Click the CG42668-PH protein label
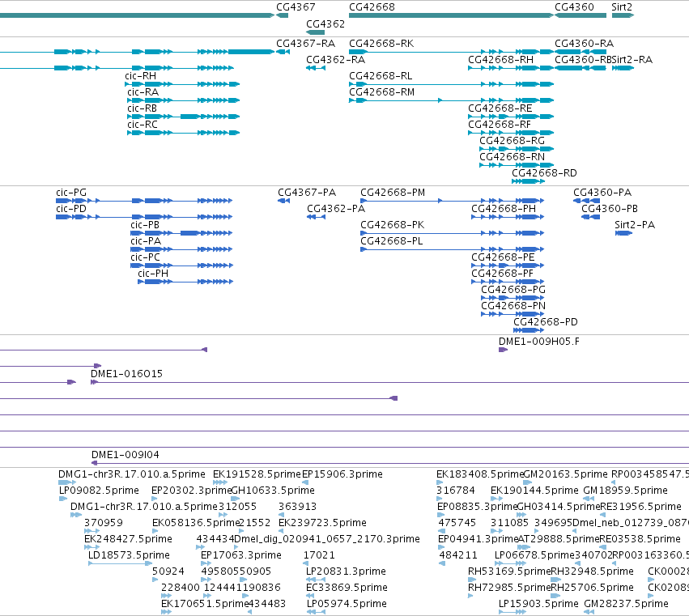This screenshot has height=616, width=689. pos(504,209)
